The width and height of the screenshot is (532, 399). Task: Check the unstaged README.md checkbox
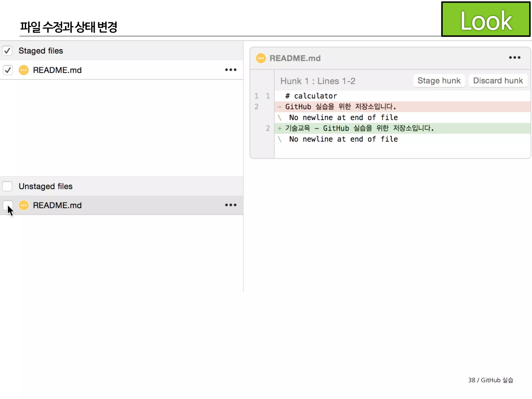click(x=8, y=205)
